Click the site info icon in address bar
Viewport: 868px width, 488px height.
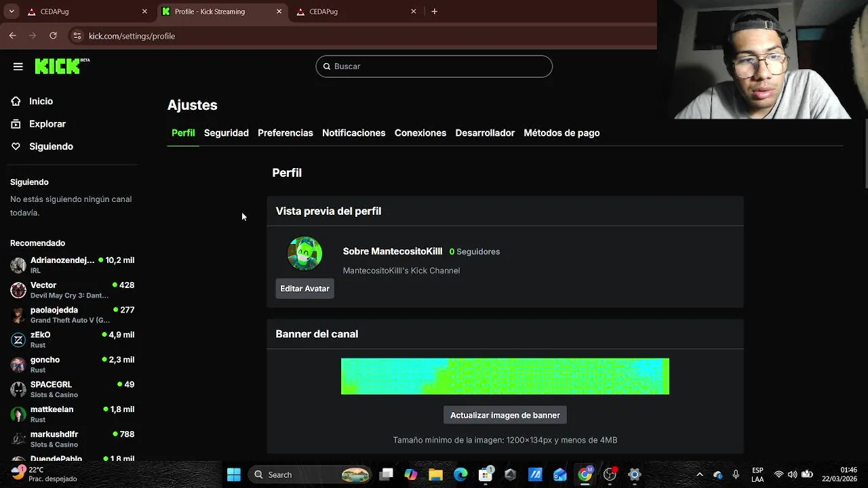(77, 36)
